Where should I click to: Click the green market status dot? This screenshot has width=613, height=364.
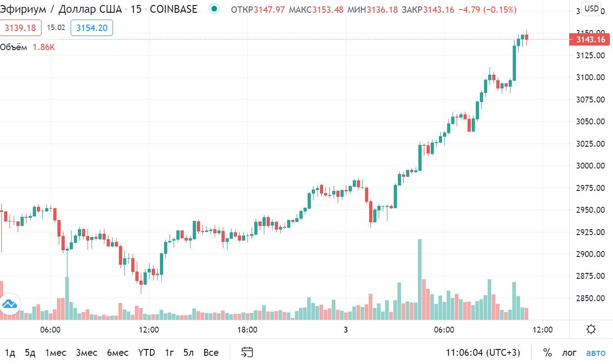[214, 9]
